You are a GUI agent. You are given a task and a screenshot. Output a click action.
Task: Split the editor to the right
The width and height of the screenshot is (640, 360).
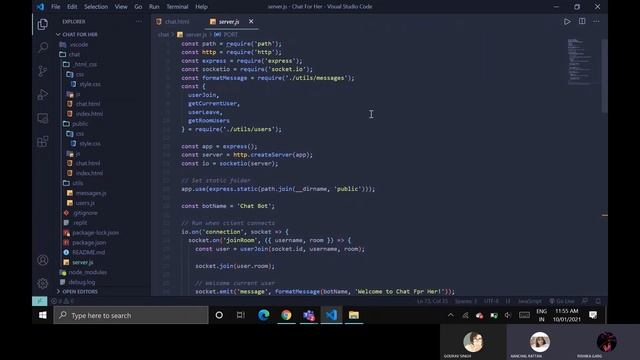(582, 21)
